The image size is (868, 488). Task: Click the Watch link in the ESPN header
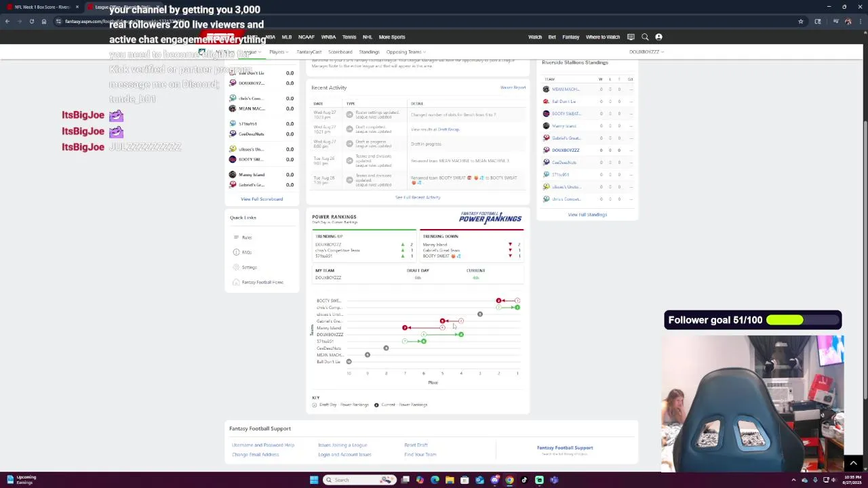click(535, 37)
